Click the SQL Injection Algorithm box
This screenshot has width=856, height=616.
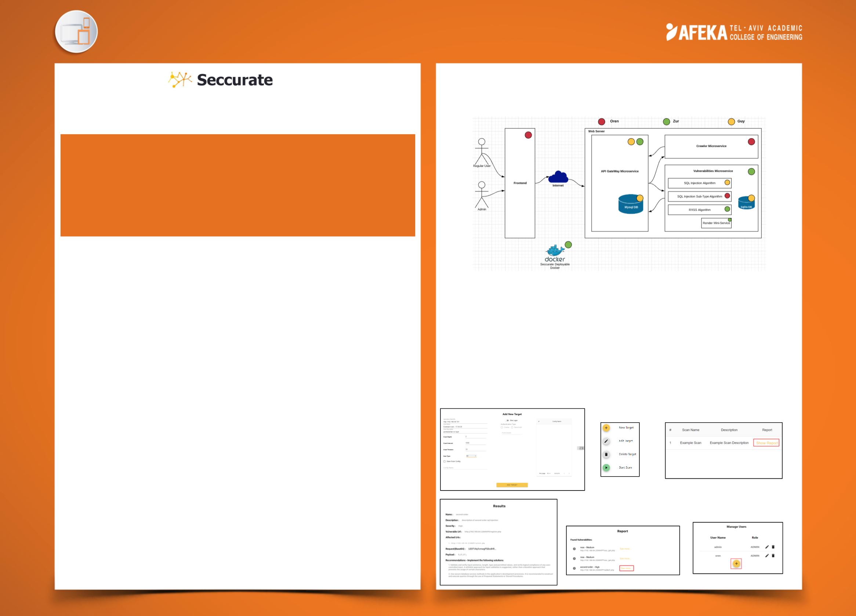pyautogui.click(x=700, y=183)
